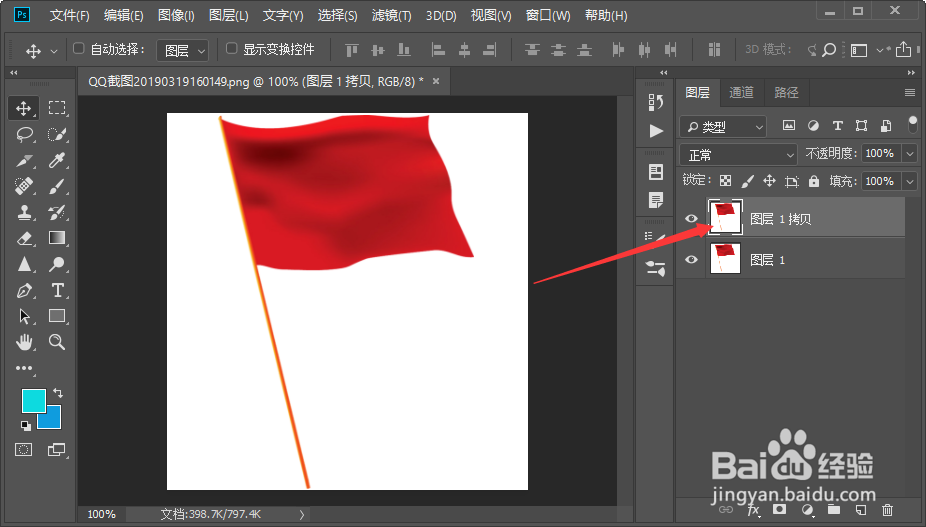
Task: Select the Rectangular Marquee tool
Action: 57,108
